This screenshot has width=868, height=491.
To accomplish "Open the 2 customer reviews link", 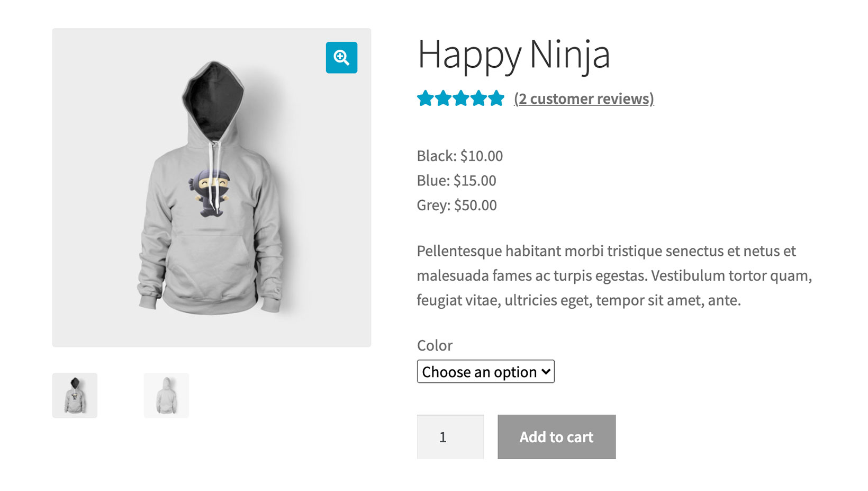I will pos(584,99).
